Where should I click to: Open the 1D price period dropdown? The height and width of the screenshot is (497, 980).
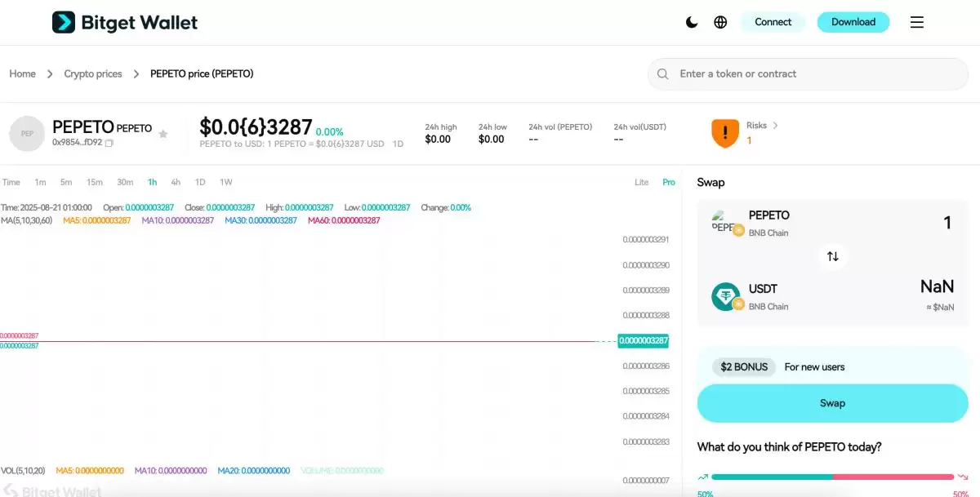click(398, 144)
